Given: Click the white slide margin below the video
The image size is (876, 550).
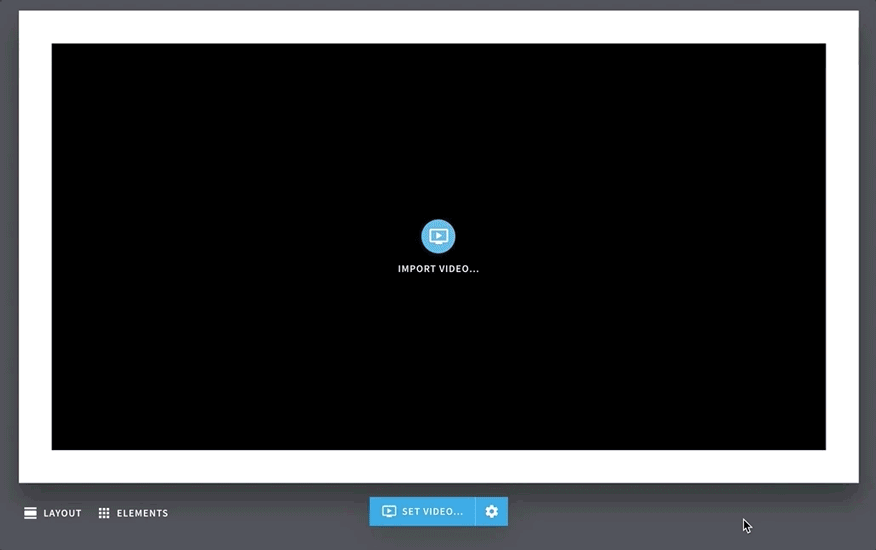Looking at the screenshot, I should pos(438,466).
